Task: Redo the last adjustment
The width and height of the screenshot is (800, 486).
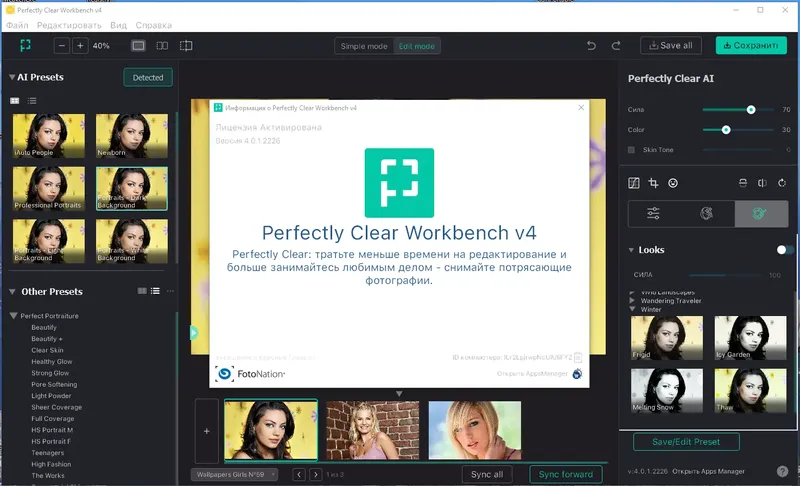Action: [x=616, y=45]
